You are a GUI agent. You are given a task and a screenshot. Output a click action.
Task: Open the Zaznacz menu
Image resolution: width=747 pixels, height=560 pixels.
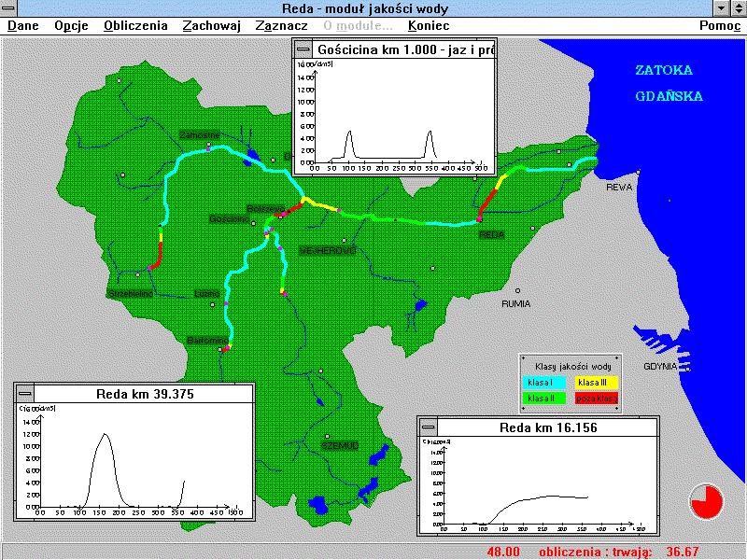click(x=282, y=26)
